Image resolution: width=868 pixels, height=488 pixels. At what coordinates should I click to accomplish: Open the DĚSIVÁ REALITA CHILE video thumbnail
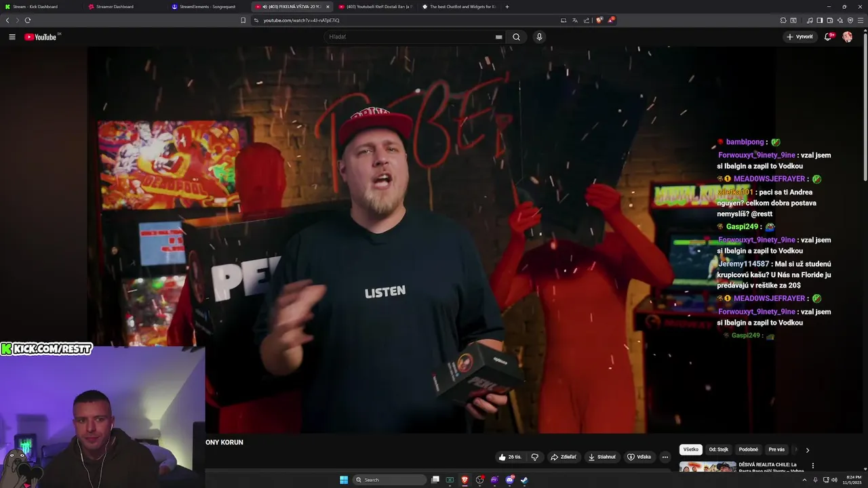(x=707, y=467)
